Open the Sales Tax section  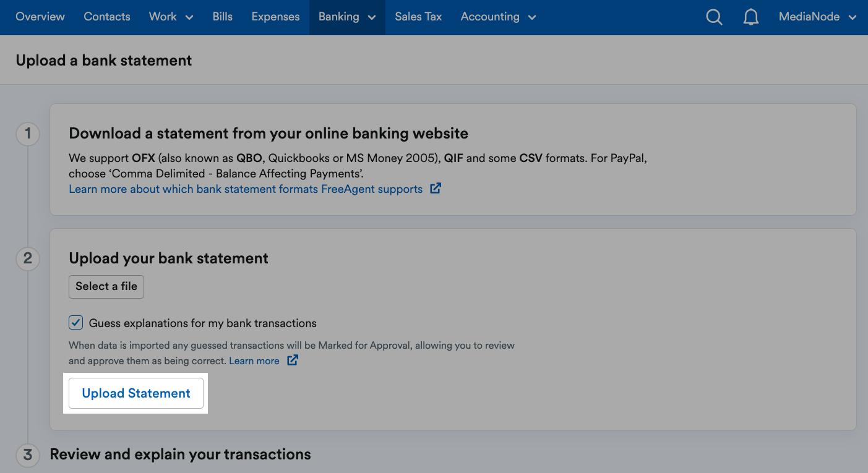point(418,17)
